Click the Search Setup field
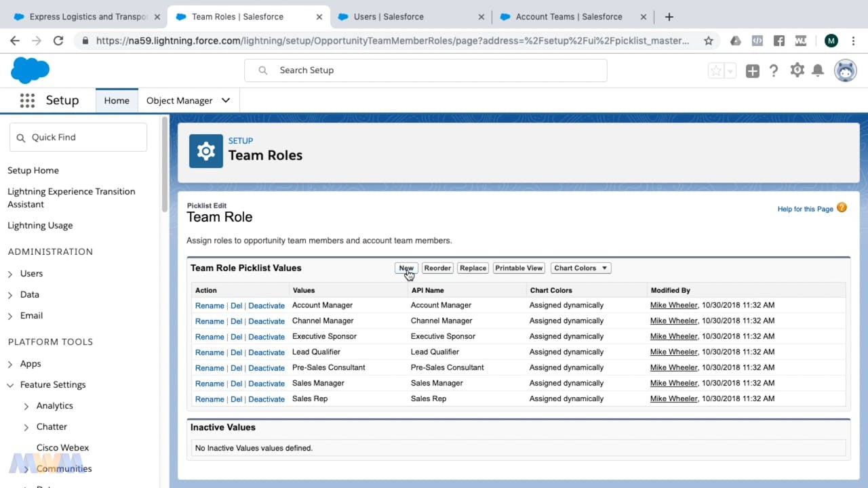The image size is (868, 488). (x=426, y=70)
